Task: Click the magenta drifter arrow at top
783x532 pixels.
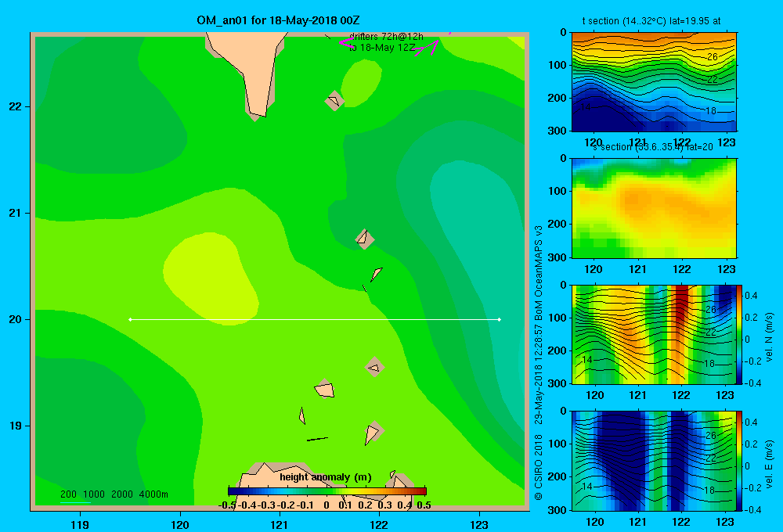Action: click(x=427, y=48)
